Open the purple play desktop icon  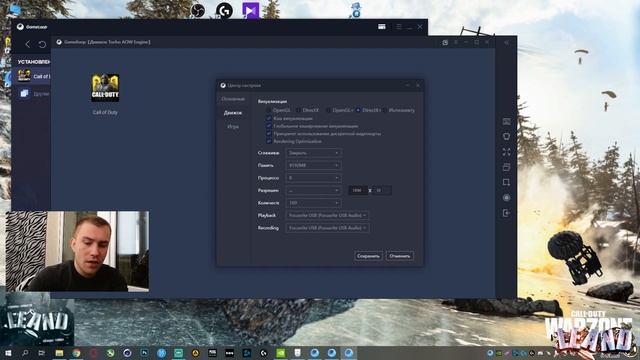pyautogui.click(x=250, y=10)
